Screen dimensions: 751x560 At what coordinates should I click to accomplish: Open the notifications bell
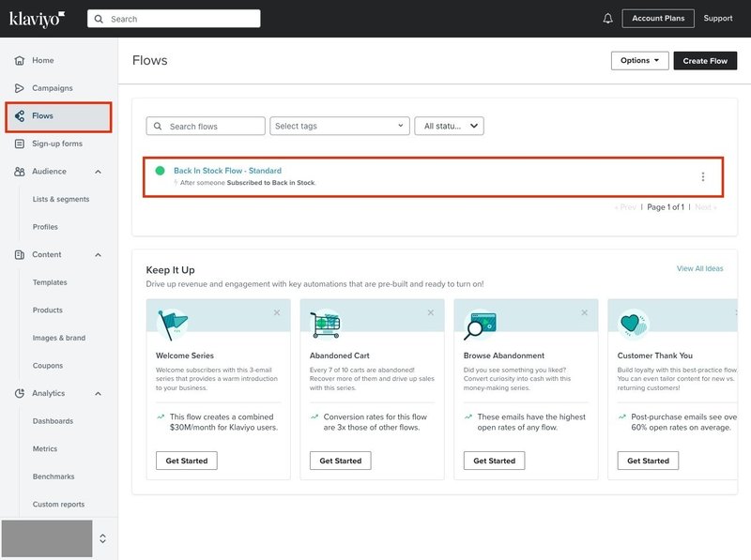[x=607, y=19]
